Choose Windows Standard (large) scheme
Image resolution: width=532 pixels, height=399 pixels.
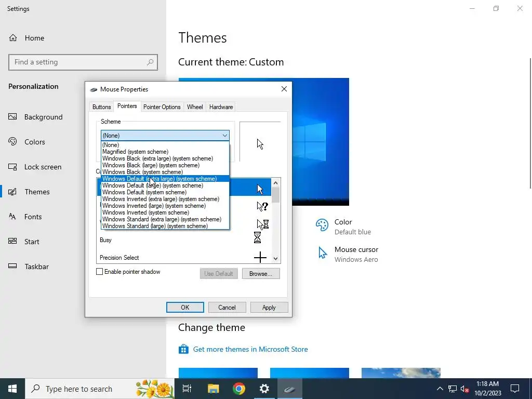(165, 226)
